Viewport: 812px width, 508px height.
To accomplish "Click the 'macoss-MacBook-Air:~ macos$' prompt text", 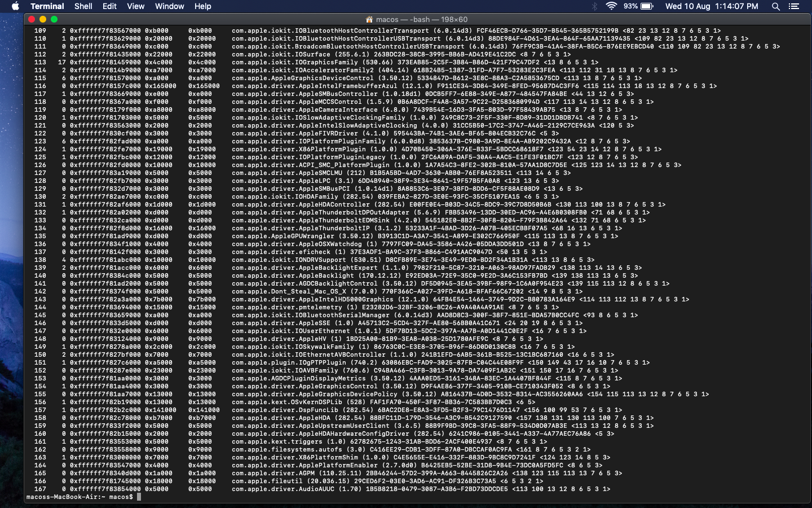I will pos(80,497).
